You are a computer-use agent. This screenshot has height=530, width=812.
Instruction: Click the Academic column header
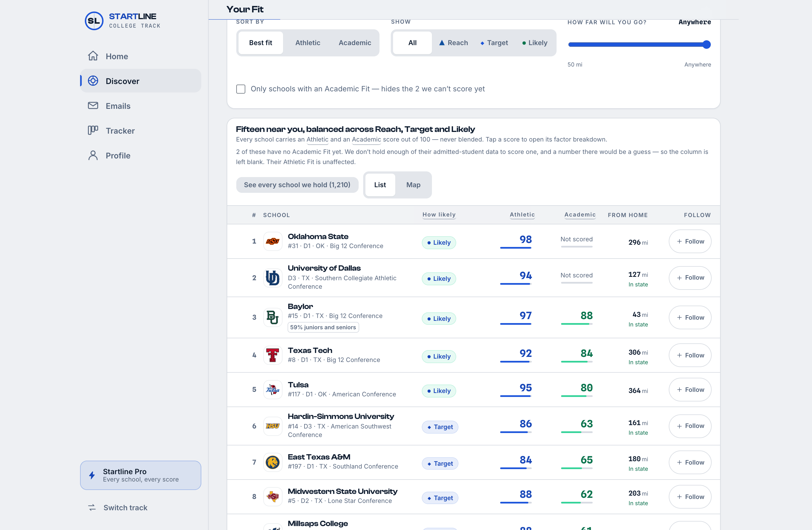click(580, 215)
